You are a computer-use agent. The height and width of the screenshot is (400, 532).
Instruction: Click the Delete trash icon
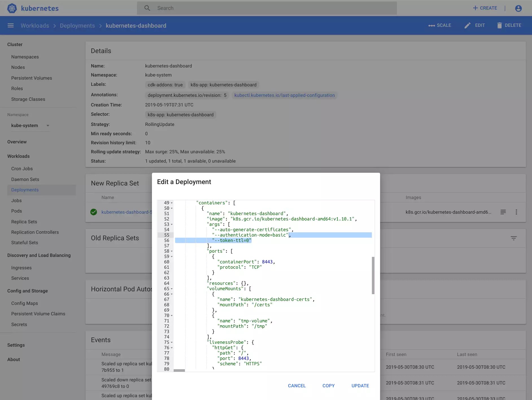tap(500, 25)
